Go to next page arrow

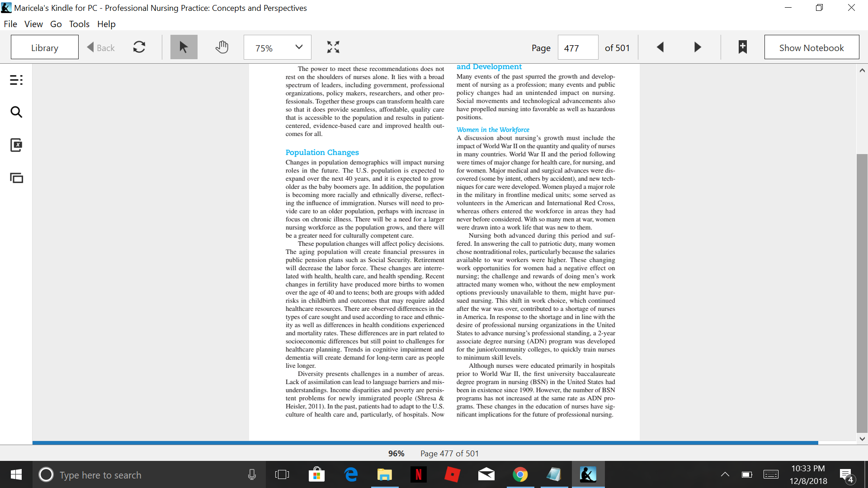click(698, 47)
